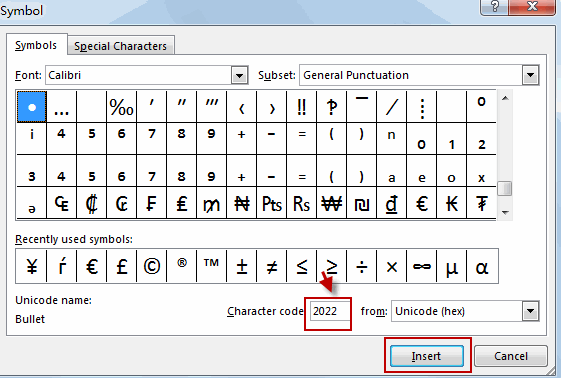Screen dimensions: 561x378
Task: Open the Font dropdown showing Calibri
Action: 239,75
